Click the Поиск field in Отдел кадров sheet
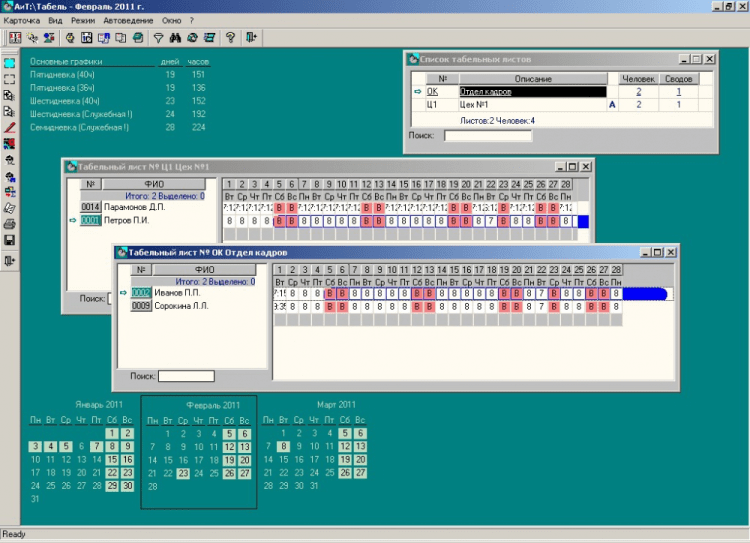 [186, 376]
